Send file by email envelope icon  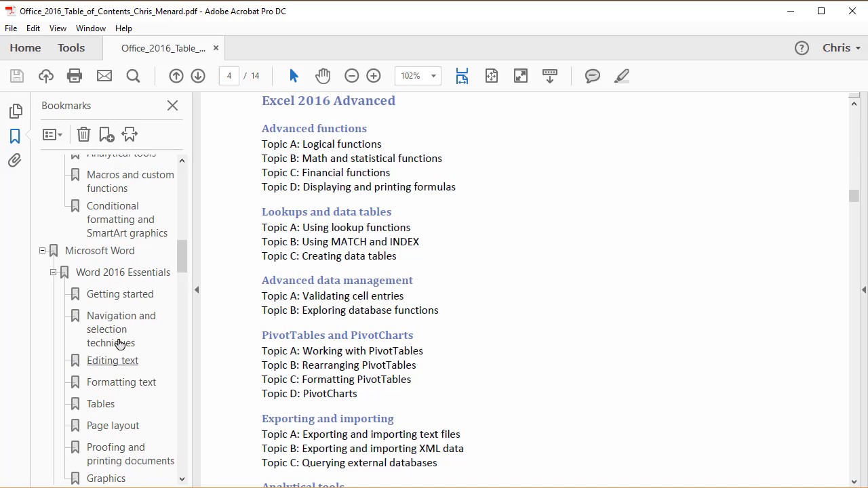tap(104, 76)
